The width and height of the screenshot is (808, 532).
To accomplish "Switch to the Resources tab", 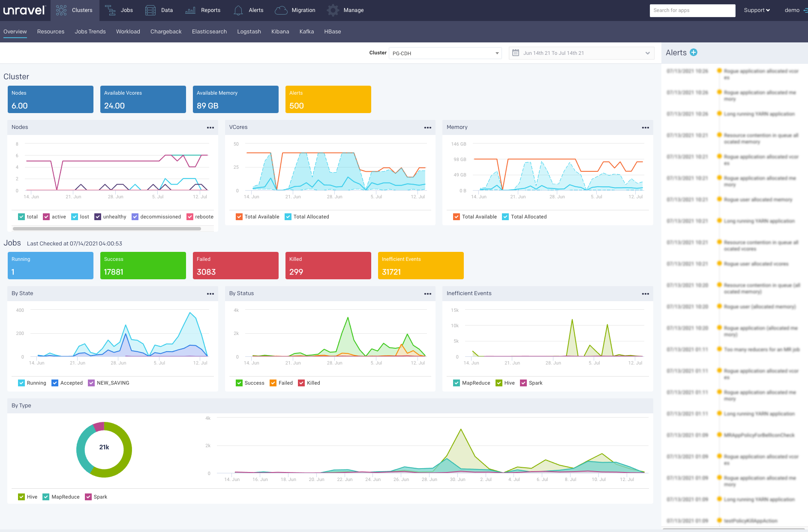I will (x=51, y=32).
